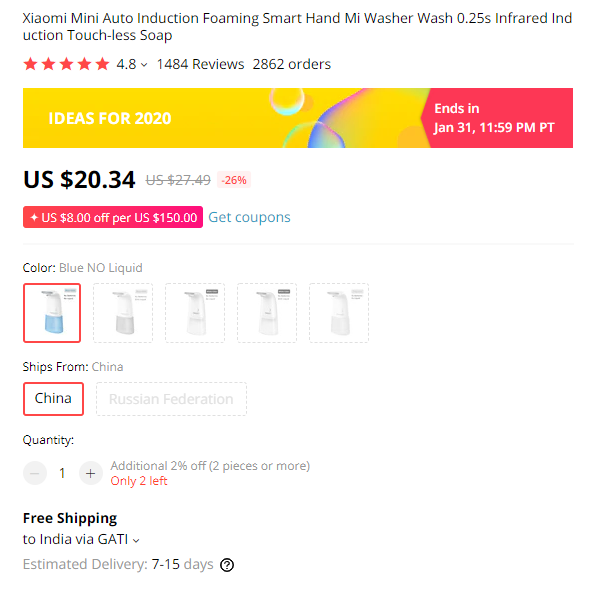Decrease quantity with the minus button

click(35, 473)
